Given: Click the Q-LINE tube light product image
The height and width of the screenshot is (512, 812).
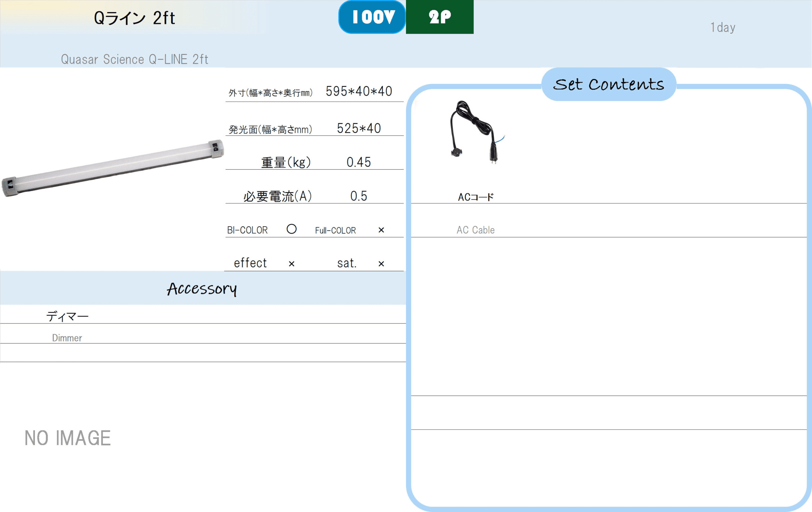Looking at the screenshot, I should tap(113, 168).
